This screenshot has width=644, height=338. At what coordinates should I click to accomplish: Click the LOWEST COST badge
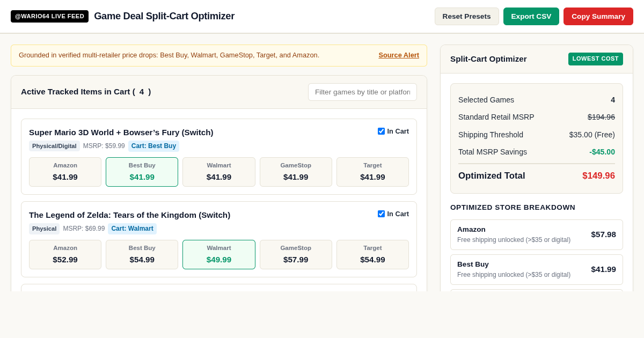click(595, 59)
